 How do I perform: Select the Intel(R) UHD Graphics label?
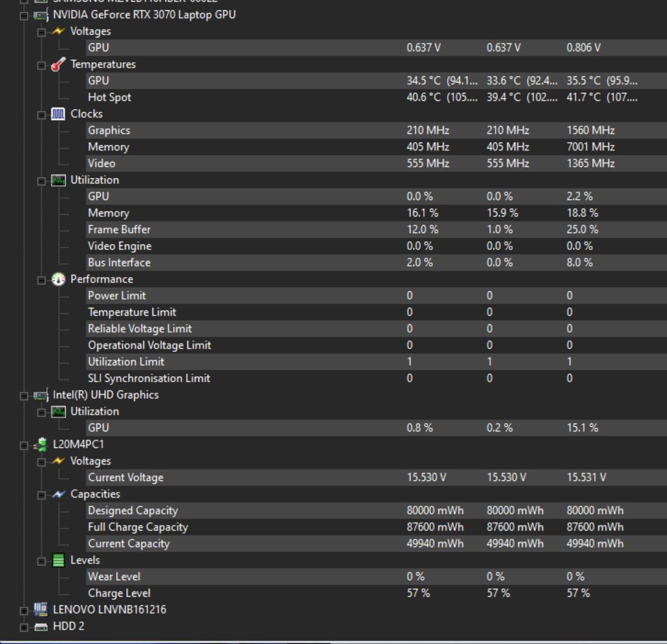pos(105,395)
